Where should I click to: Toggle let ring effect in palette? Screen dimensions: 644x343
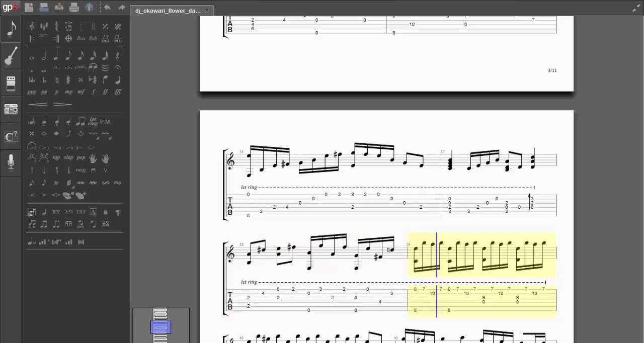click(x=93, y=122)
